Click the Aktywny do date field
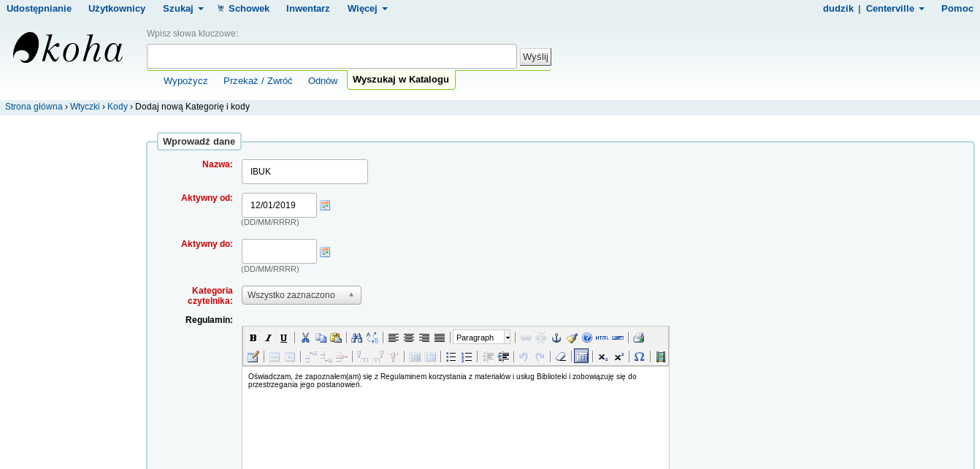Image resolution: width=980 pixels, height=469 pixels. [279, 251]
